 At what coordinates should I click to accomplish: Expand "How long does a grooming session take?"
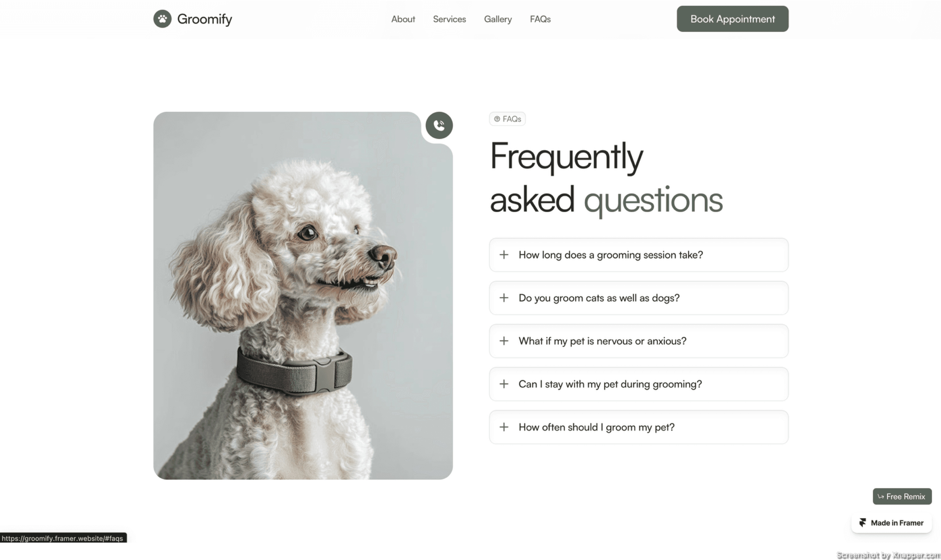(x=639, y=255)
